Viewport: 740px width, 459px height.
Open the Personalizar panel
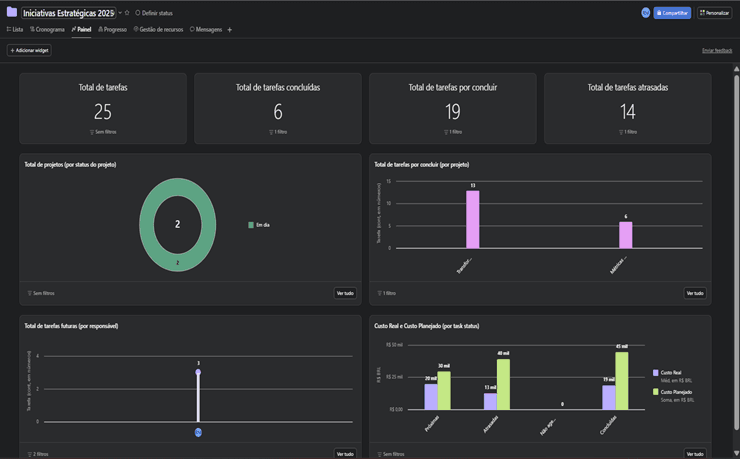715,13
